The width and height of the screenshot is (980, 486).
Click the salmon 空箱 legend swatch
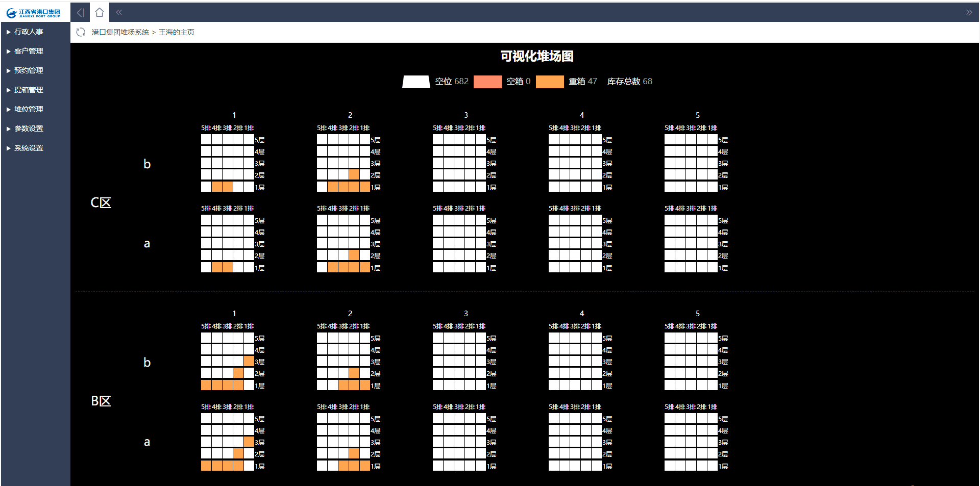[x=487, y=82]
